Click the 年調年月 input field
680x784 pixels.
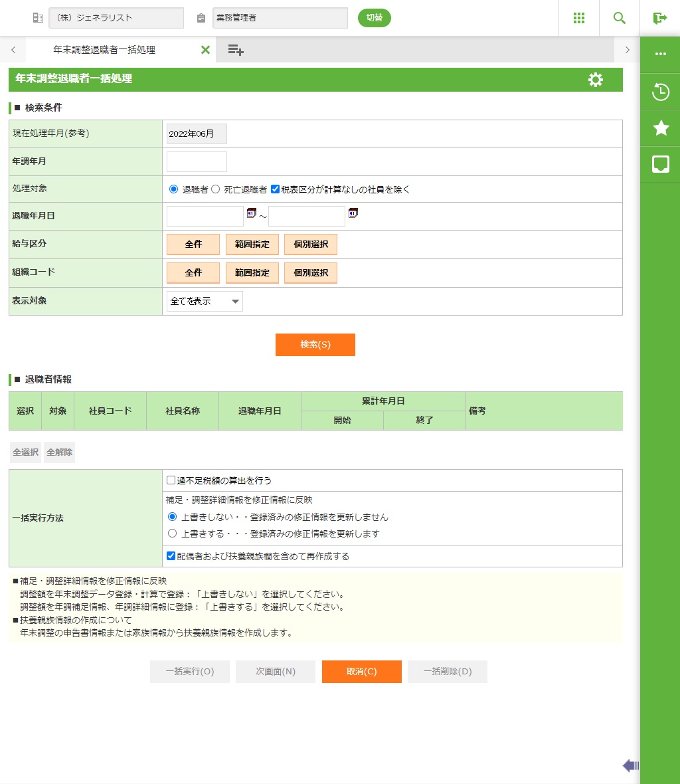click(x=197, y=161)
